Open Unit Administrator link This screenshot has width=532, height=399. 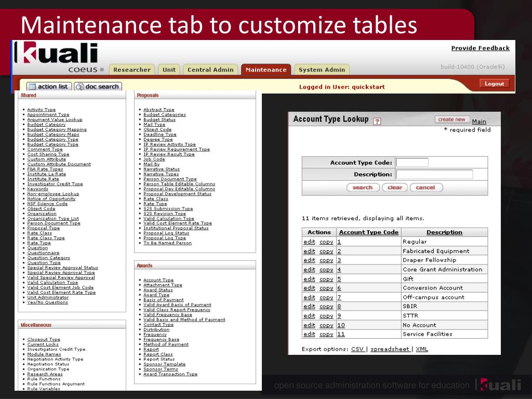coord(47,297)
